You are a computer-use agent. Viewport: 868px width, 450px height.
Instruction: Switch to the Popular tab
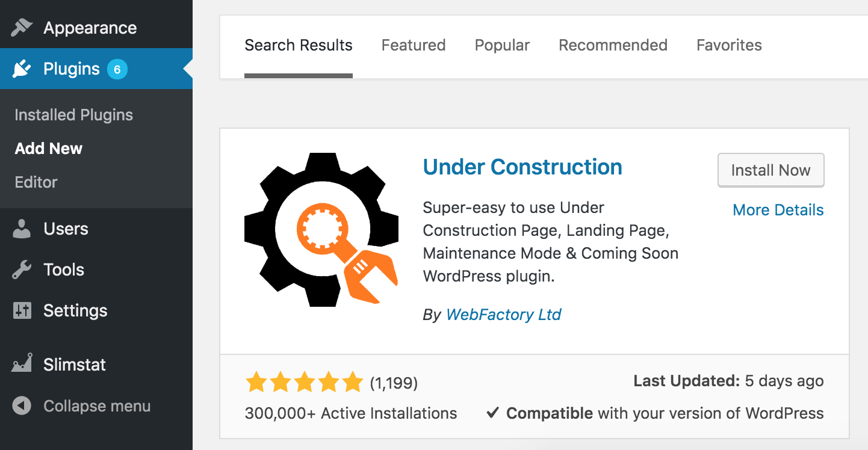(x=502, y=45)
